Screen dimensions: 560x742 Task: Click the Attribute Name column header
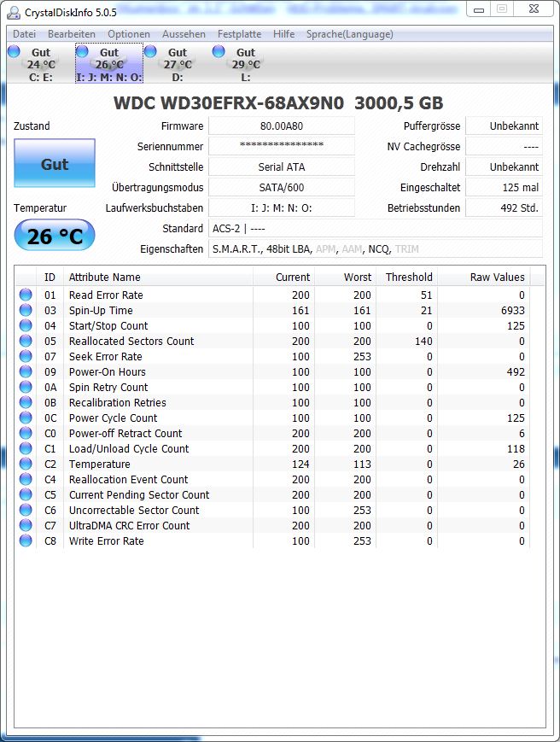click(158, 278)
